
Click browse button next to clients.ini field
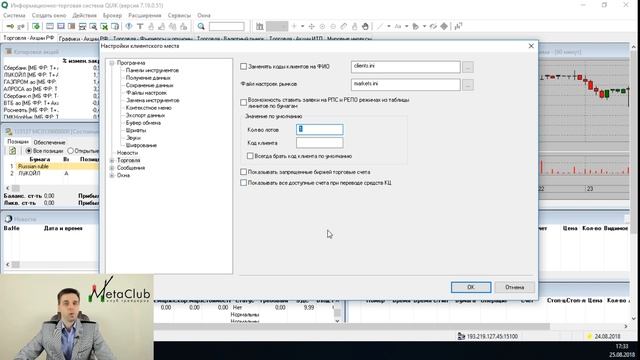[468, 67]
